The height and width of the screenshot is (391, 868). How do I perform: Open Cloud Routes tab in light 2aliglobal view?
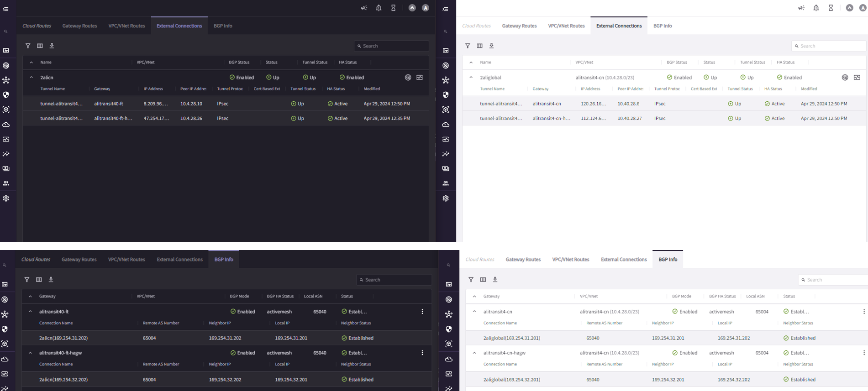(x=476, y=26)
